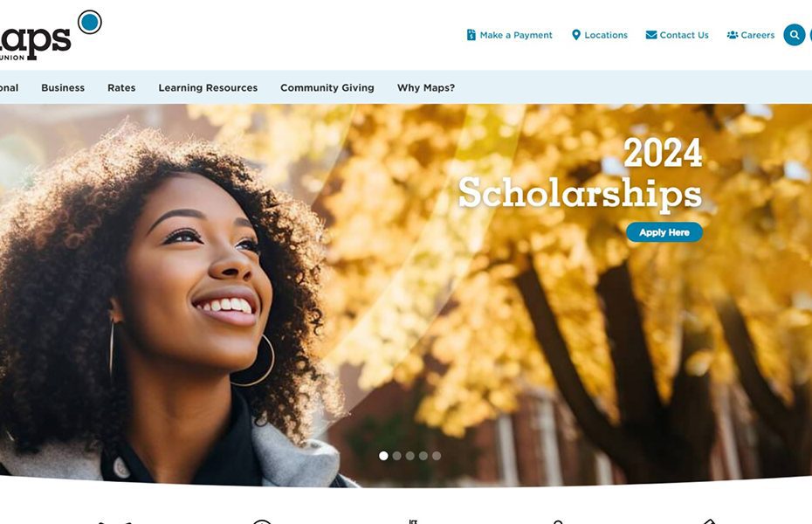Click the Apply Here button
The image size is (812, 524).
[664, 232]
